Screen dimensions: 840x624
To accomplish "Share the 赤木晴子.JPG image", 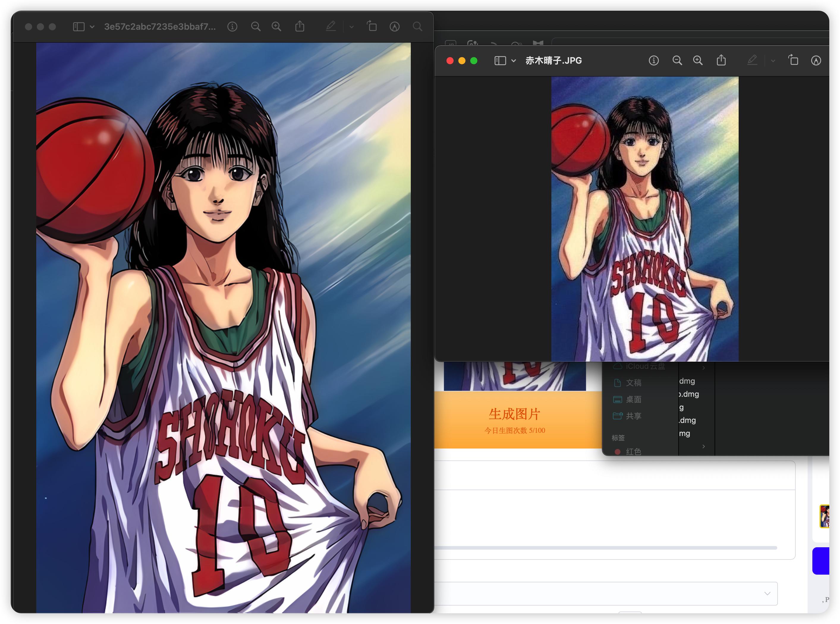I will (x=721, y=60).
